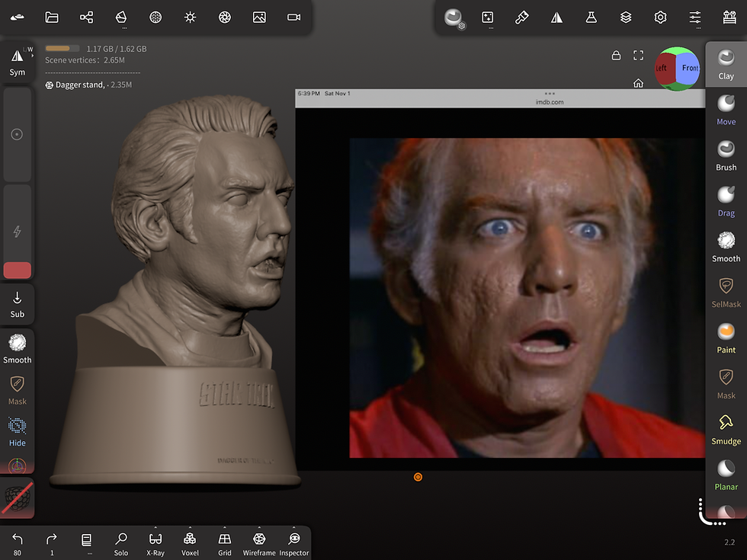Reset camera with home icon
Screen dimensions: 747x560
tap(639, 83)
